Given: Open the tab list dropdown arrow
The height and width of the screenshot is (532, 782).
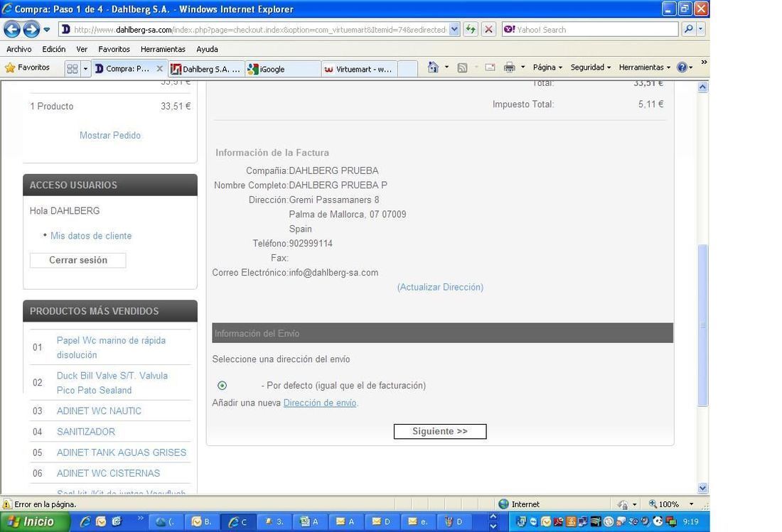Looking at the screenshot, I should [85, 69].
